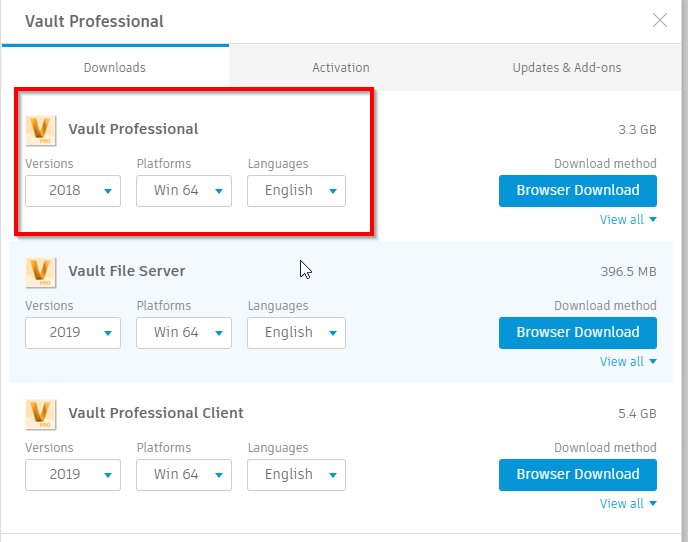This screenshot has width=688, height=542.
Task: Click the Vault Professional Client product icon
Action: 40,414
